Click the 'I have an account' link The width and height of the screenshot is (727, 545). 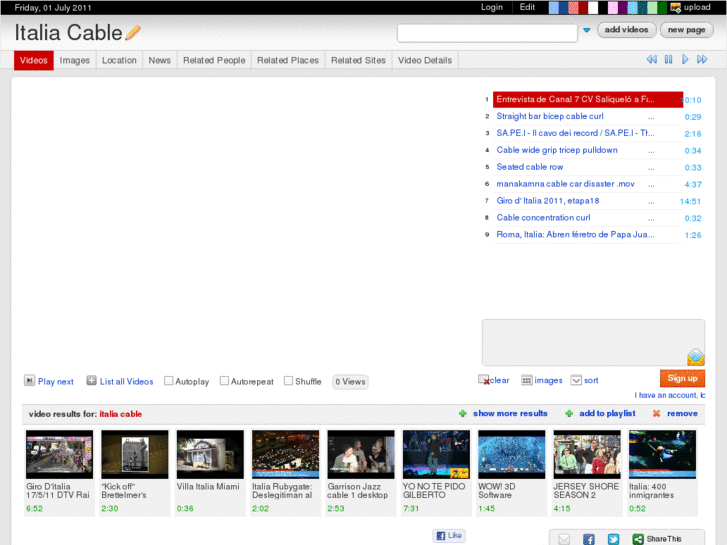[x=670, y=395]
